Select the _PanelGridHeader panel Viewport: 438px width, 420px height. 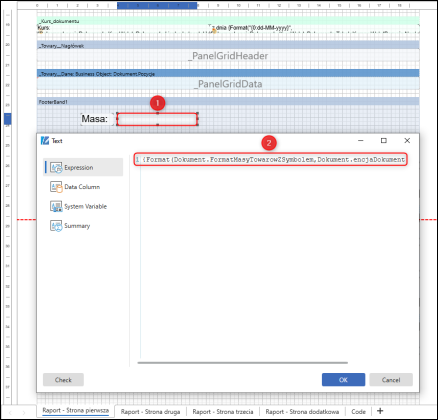(x=228, y=56)
